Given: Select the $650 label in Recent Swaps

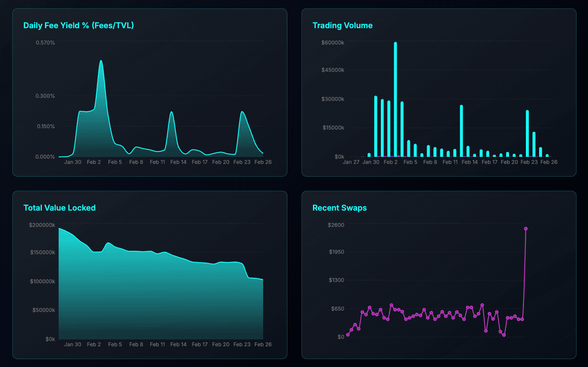Looking at the screenshot, I should 338,309.
